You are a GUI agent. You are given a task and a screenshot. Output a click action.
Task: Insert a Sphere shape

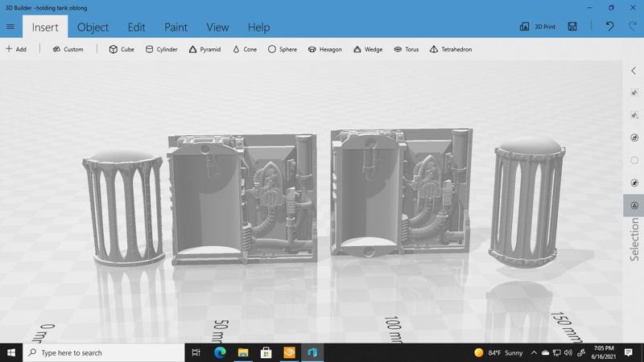[x=283, y=49]
